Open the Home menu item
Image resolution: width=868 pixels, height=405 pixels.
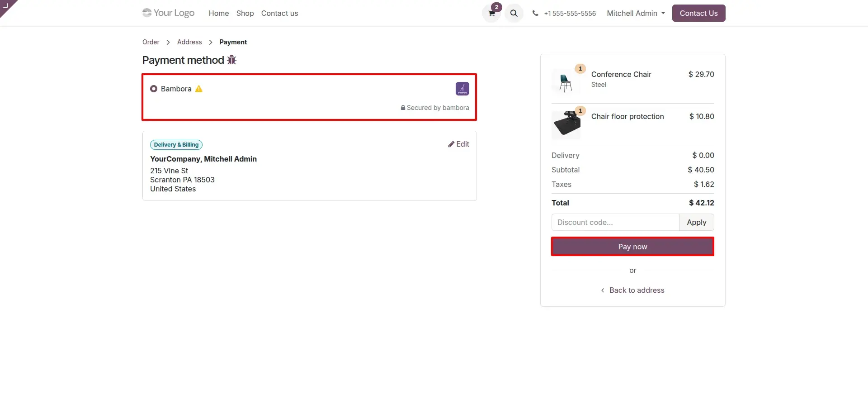219,13
